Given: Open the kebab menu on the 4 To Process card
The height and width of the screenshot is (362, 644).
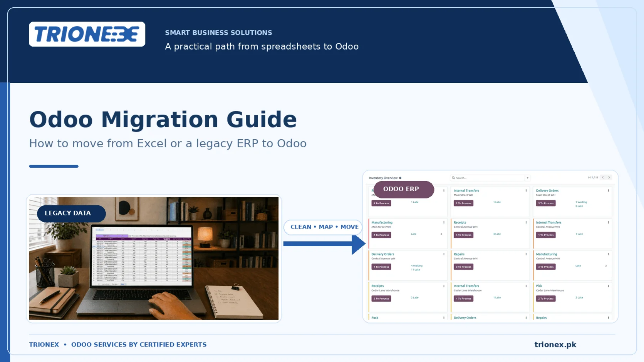Looking at the screenshot, I should click(x=444, y=190).
